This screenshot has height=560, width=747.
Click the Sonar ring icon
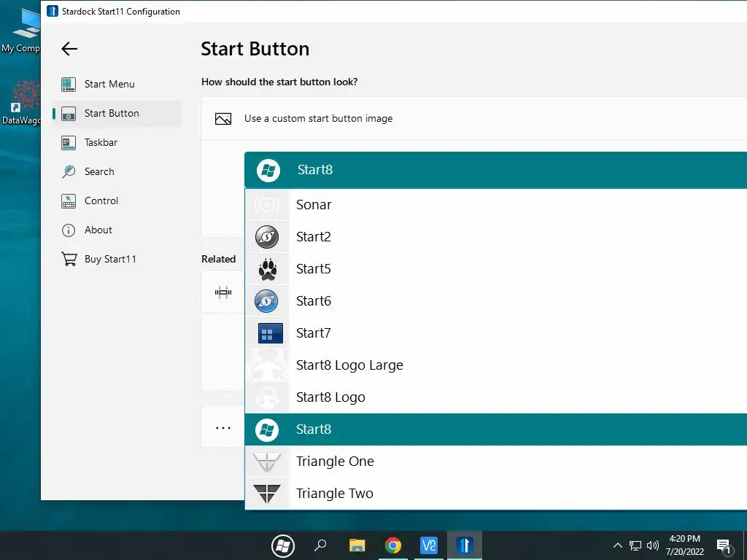pos(267,205)
